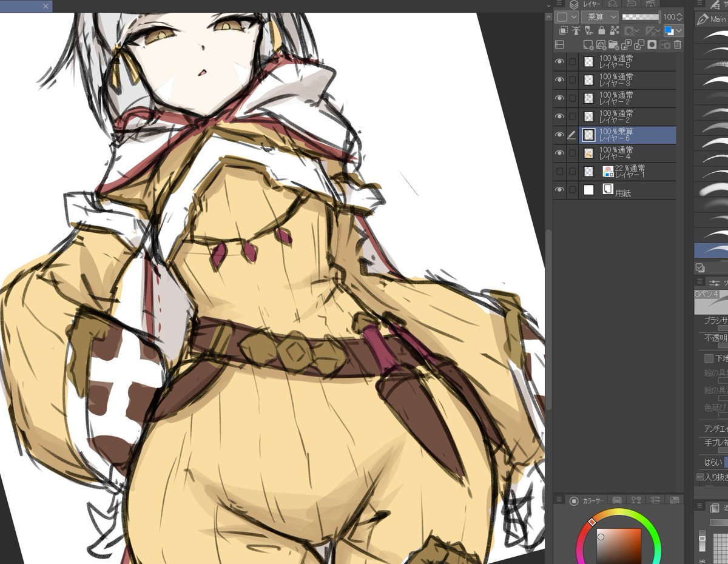
Task: Close the document tab with X
Action: pyautogui.click(x=46, y=6)
